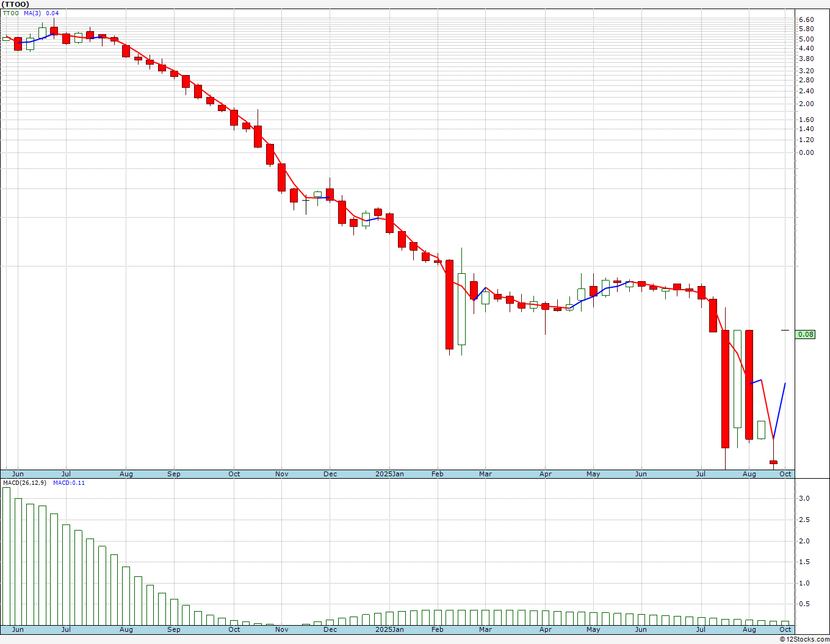
Task: Click Feb on the price chart time axis
Action: (x=438, y=474)
